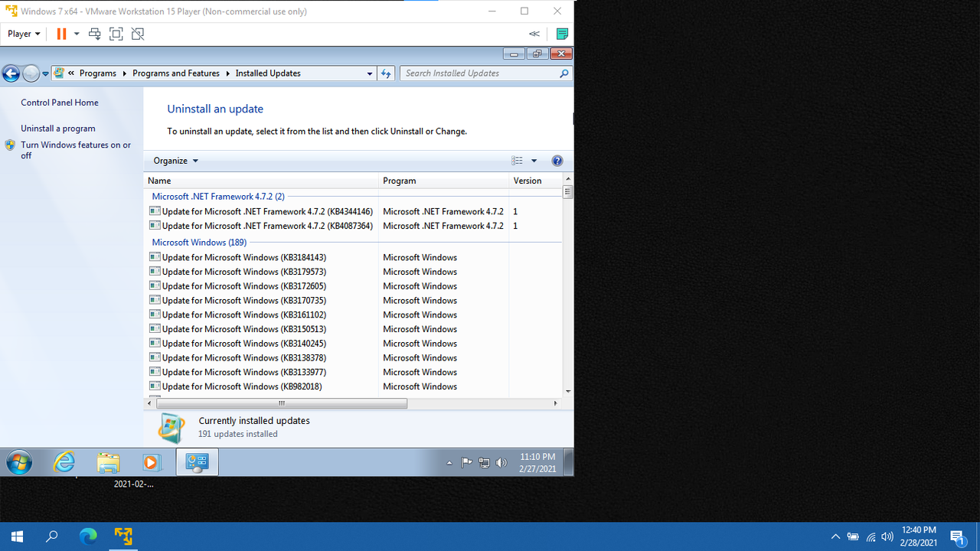Open the Organize dropdown menu
Viewport: 980px width, 551px height.
175,161
